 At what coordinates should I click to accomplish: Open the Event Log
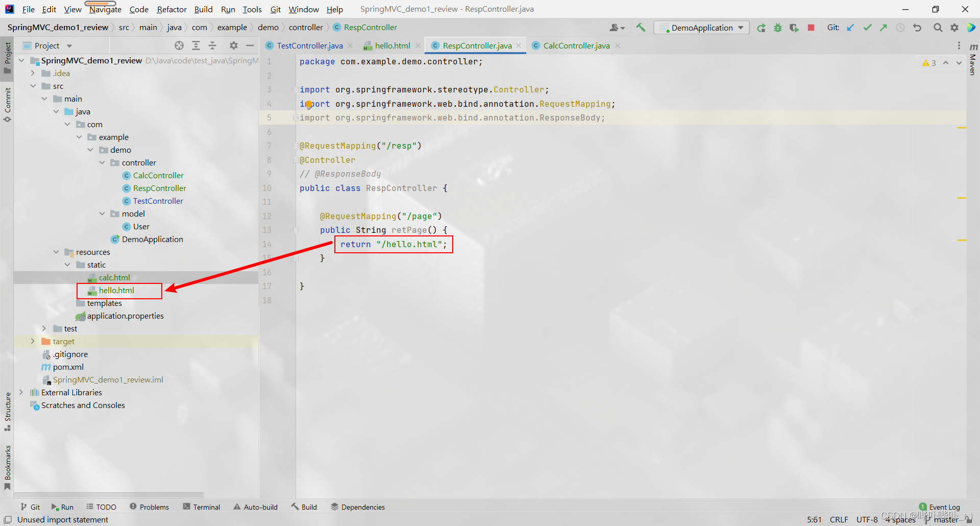[x=940, y=507]
